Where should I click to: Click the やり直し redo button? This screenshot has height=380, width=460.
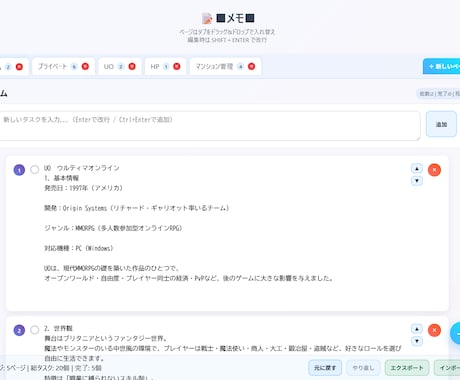pyautogui.click(x=363, y=368)
